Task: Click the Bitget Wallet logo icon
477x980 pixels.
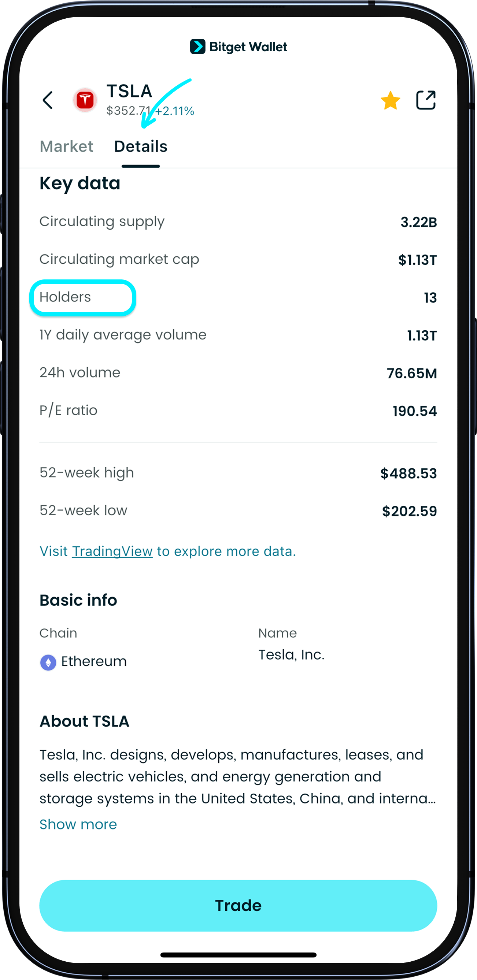Action: point(197,47)
